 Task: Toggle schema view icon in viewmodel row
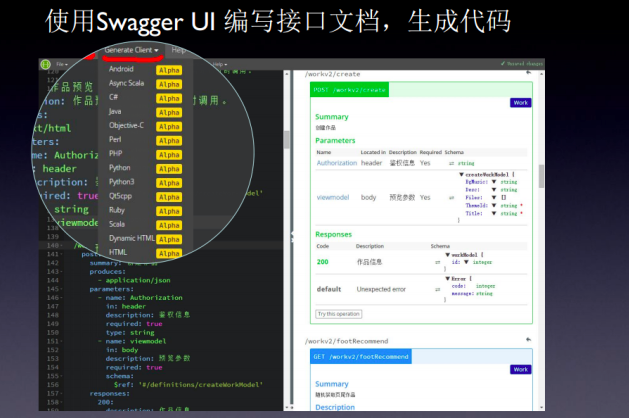[451, 197]
